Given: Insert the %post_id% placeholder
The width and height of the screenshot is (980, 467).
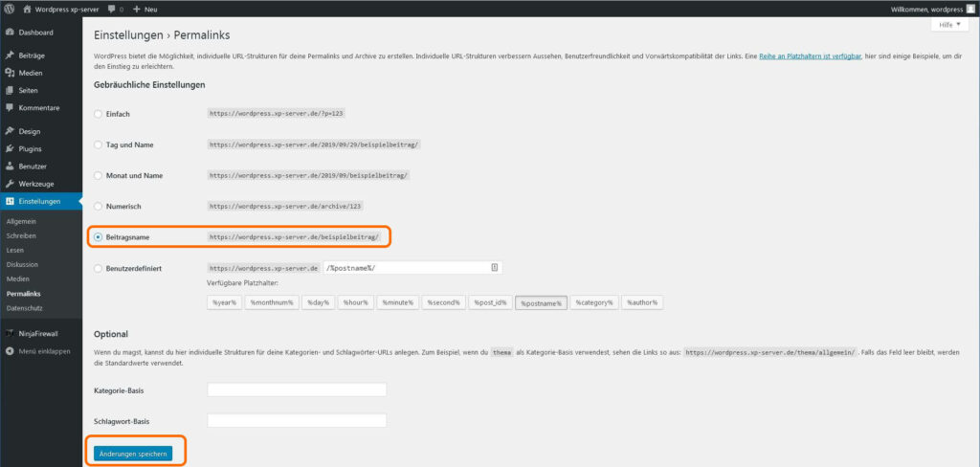Looking at the screenshot, I should (x=490, y=302).
